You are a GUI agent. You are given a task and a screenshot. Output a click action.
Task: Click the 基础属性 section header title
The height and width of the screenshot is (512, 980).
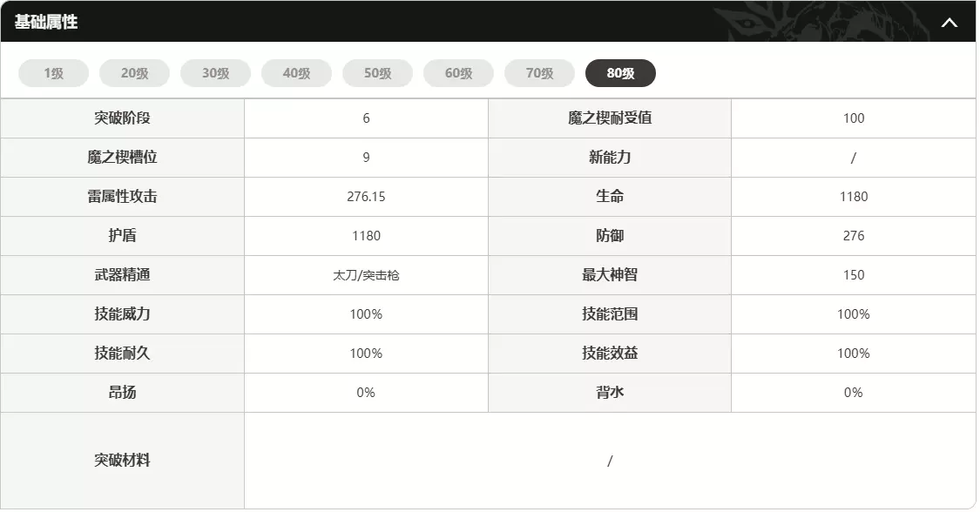(46, 22)
